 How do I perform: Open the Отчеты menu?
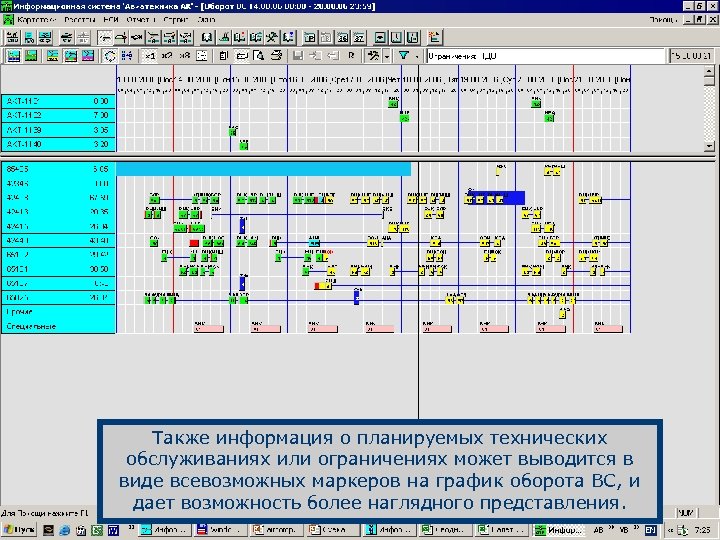click(141, 20)
